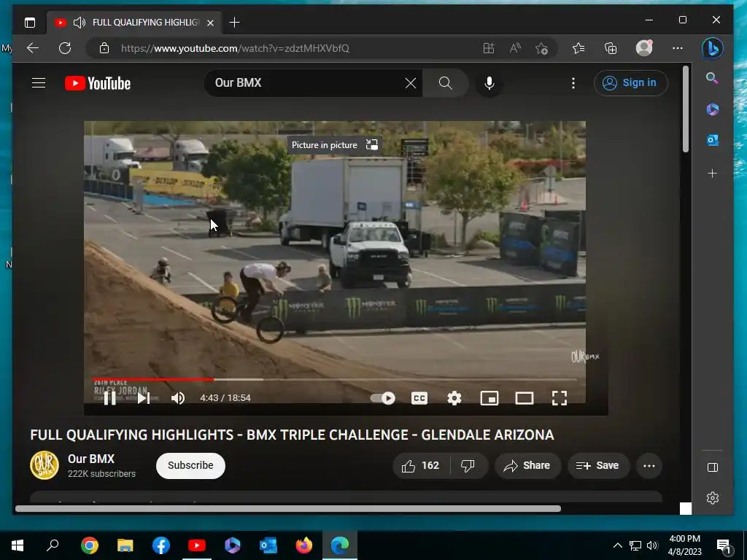Screen dimensions: 747x560
Task: Save the video to a playlist
Action: pos(598,466)
